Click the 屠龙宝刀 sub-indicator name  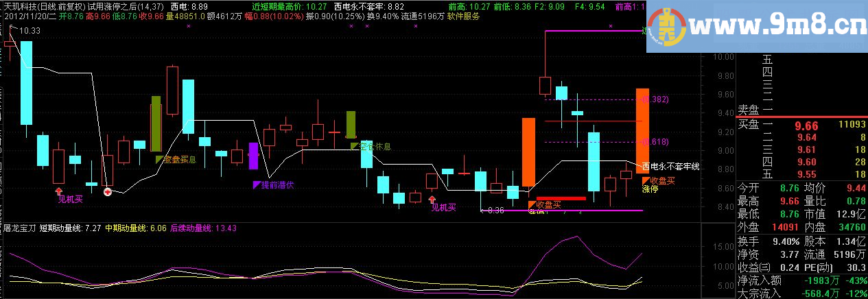(19, 227)
